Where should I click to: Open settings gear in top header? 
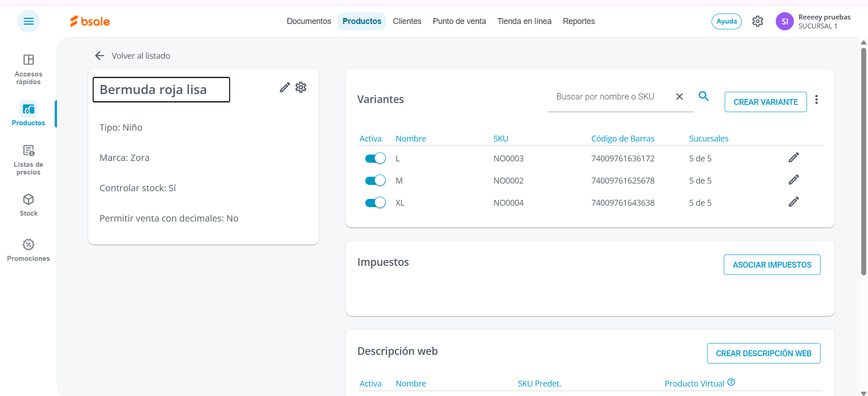click(x=758, y=21)
